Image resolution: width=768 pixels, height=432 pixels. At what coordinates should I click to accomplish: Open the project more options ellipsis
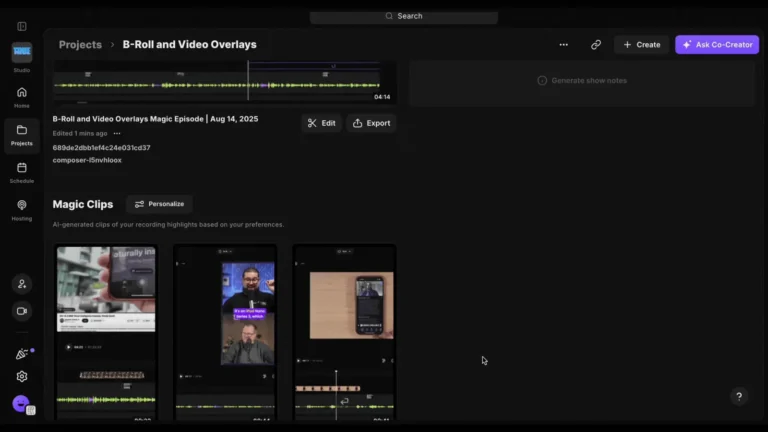click(564, 45)
